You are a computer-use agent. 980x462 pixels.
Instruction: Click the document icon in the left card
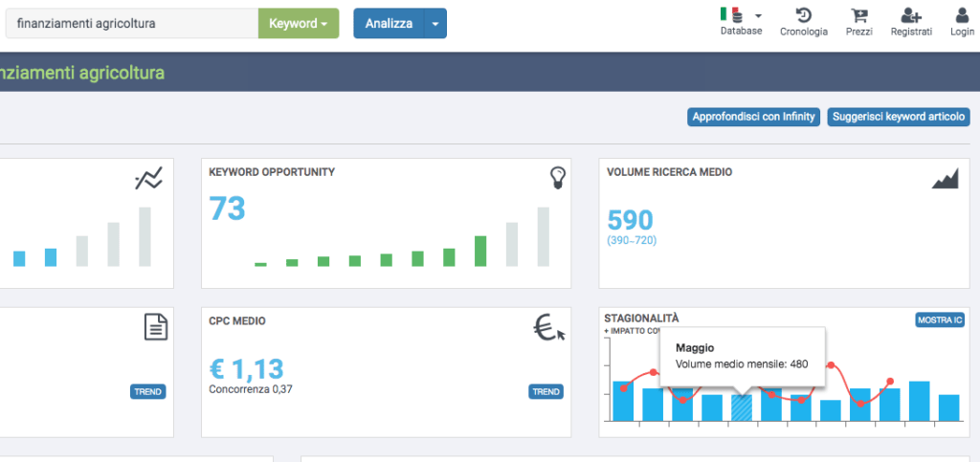pyautogui.click(x=156, y=327)
